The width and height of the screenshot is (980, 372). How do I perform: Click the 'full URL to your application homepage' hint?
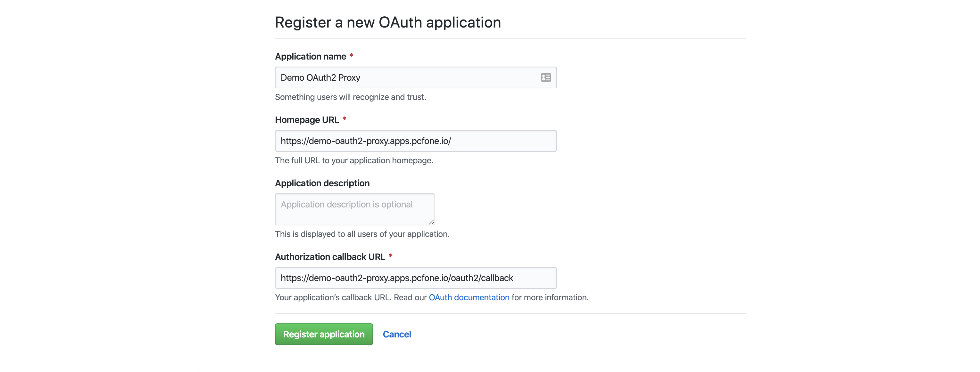pos(354,161)
